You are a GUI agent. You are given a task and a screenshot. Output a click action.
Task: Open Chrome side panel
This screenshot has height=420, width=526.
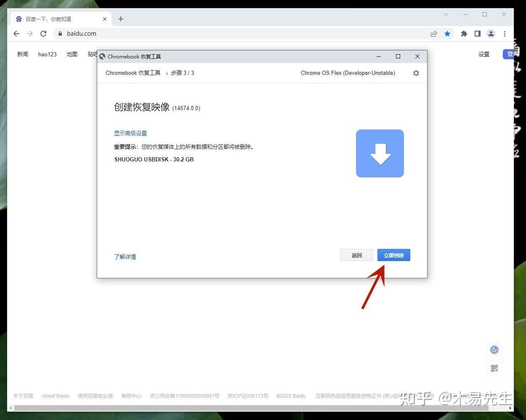point(478,34)
